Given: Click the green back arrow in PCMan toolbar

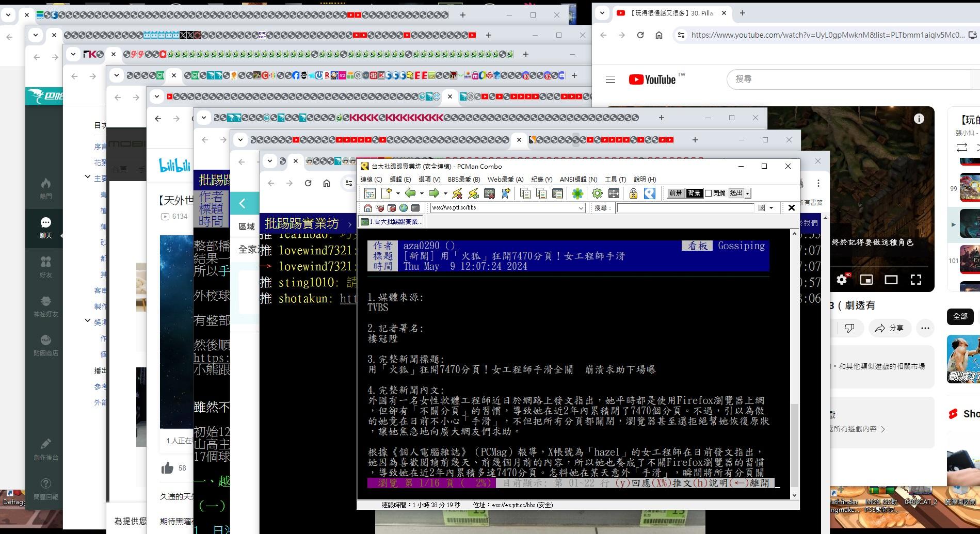Looking at the screenshot, I should pyautogui.click(x=410, y=193).
